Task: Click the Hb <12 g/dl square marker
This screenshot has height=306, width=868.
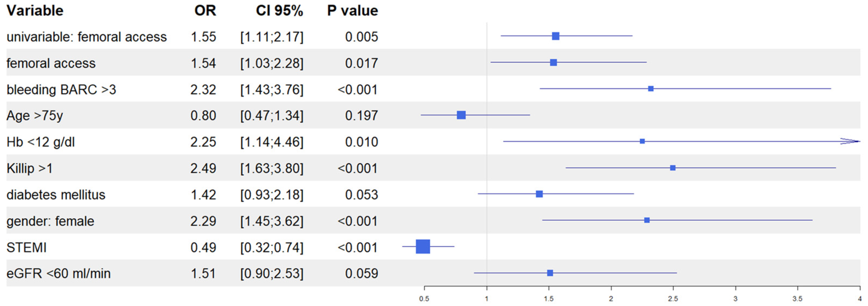Action: pyautogui.click(x=642, y=141)
